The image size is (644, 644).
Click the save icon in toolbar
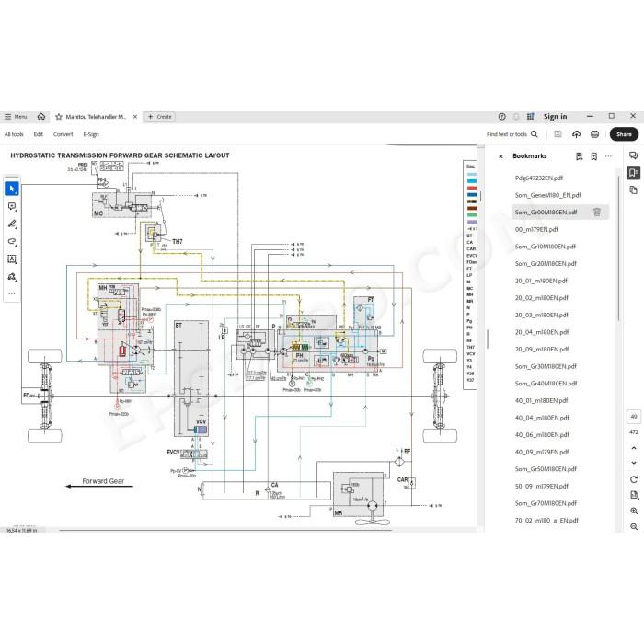(558, 134)
